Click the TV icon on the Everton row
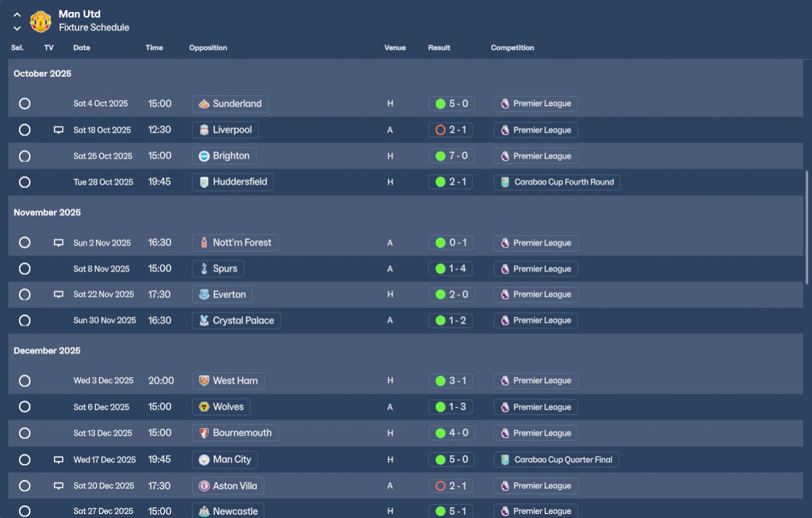The width and height of the screenshot is (812, 518). 58,295
